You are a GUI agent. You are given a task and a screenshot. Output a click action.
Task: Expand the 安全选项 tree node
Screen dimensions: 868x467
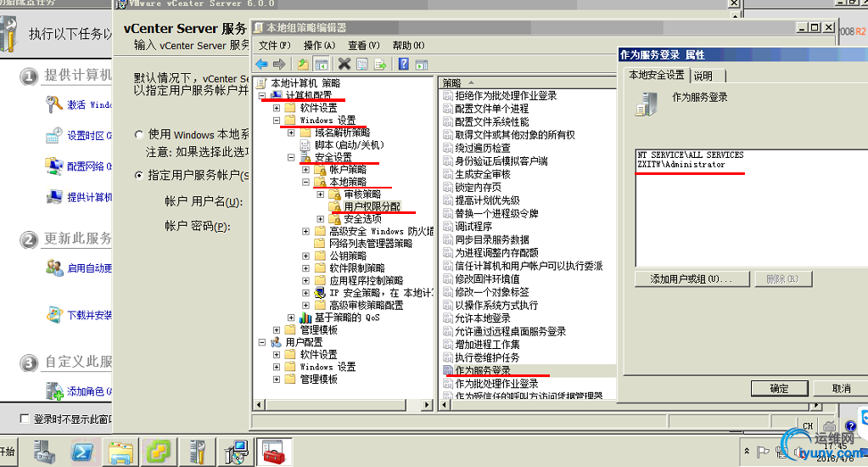click(x=320, y=219)
